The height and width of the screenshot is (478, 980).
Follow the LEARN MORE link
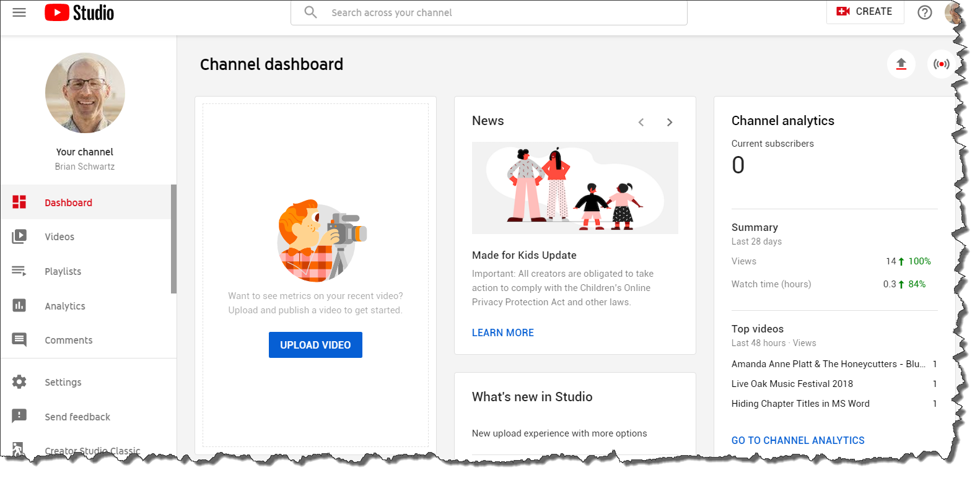click(503, 332)
